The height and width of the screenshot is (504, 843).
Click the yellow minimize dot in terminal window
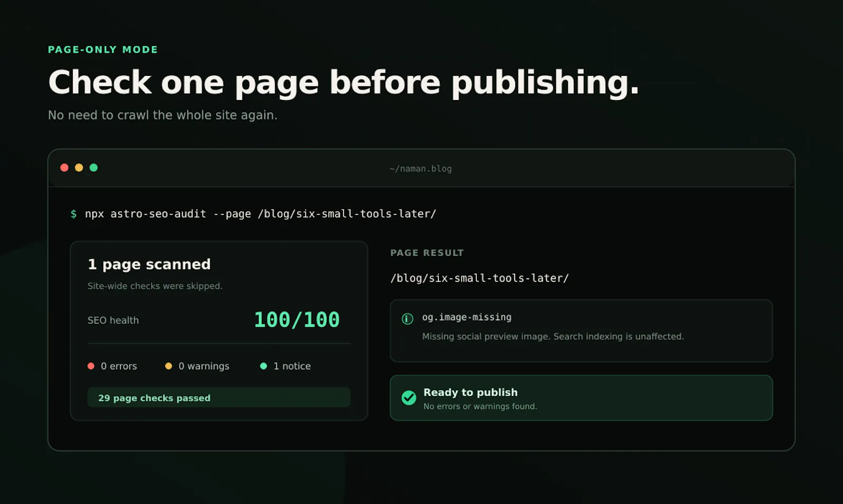click(79, 167)
